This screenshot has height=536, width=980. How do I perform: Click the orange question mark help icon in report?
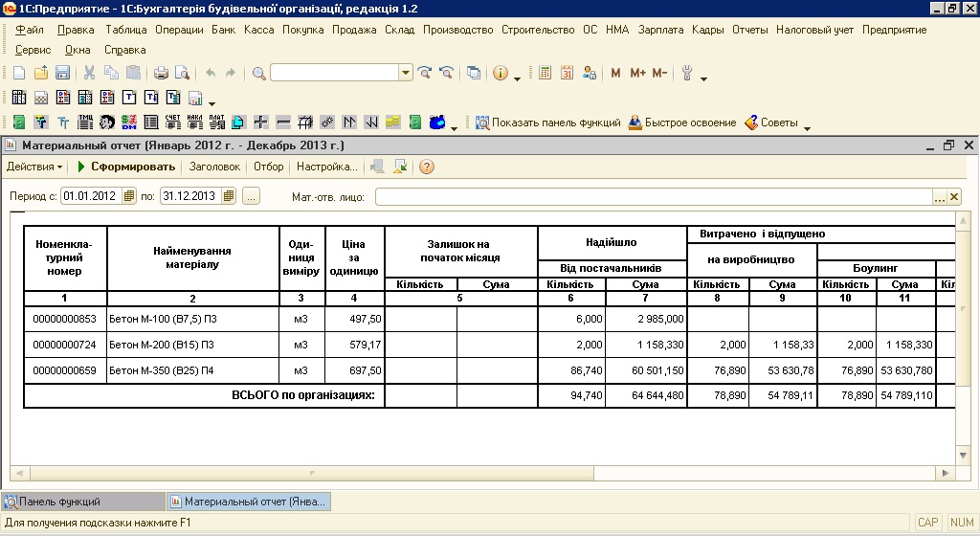tap(426, 167)
